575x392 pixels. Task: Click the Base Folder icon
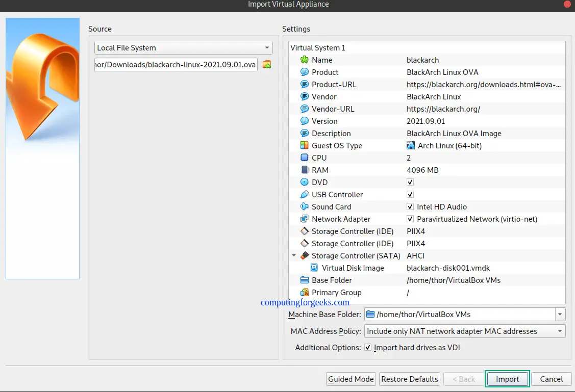point(305,280)
